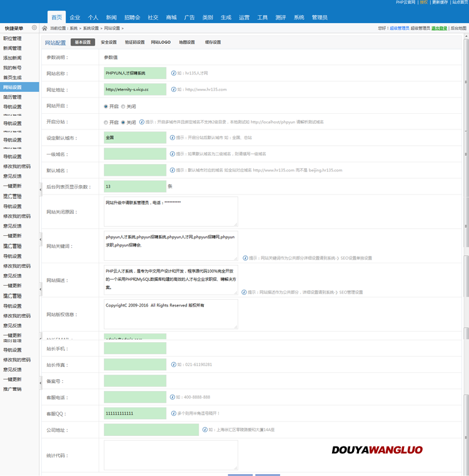Click info icon beside 网站描述 textarea

click(x=244, y=292)
